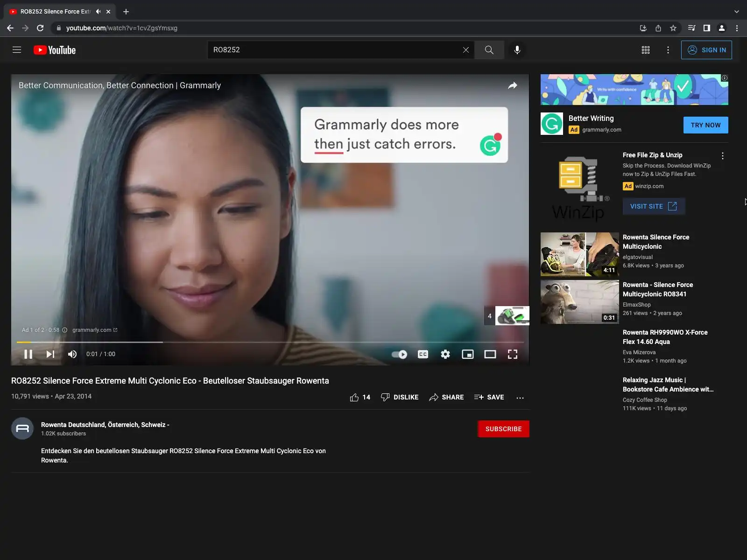Open more actions ellipsis under video

click(x=520, y=398)
